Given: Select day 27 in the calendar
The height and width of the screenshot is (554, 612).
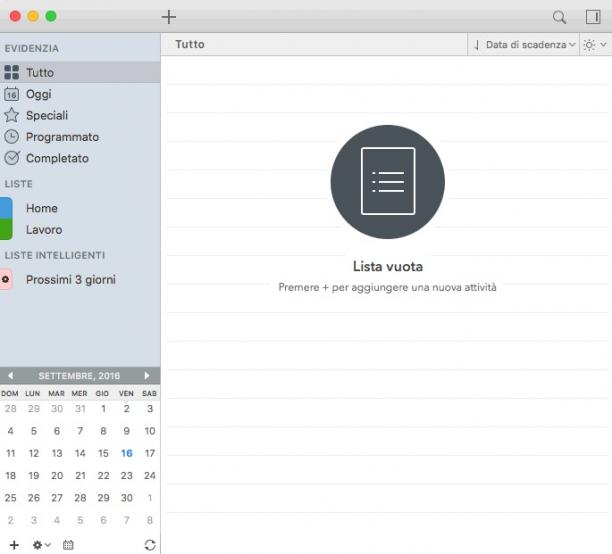Looking at the screenshot, I should [57, 497].
